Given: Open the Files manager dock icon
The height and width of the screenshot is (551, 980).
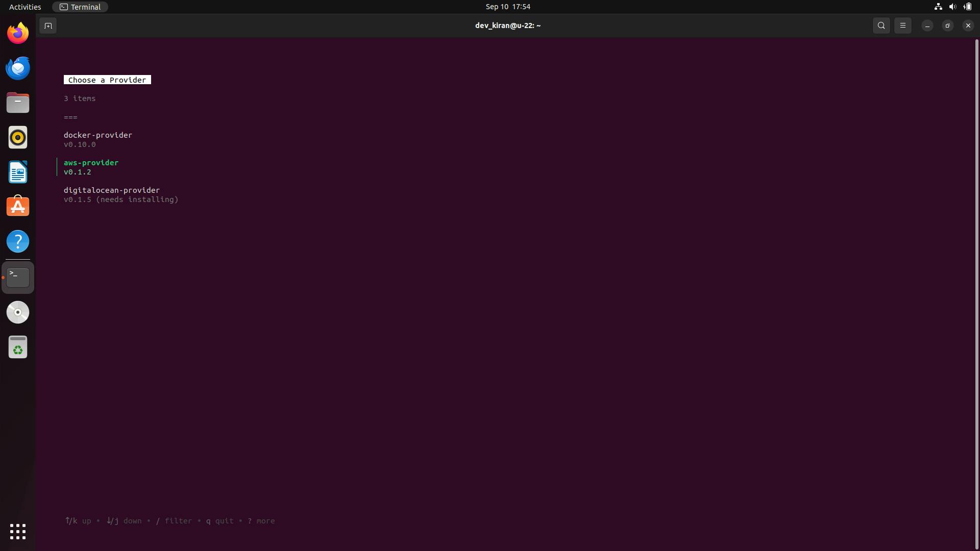Looking at the screenshot, I should (18, 103).
